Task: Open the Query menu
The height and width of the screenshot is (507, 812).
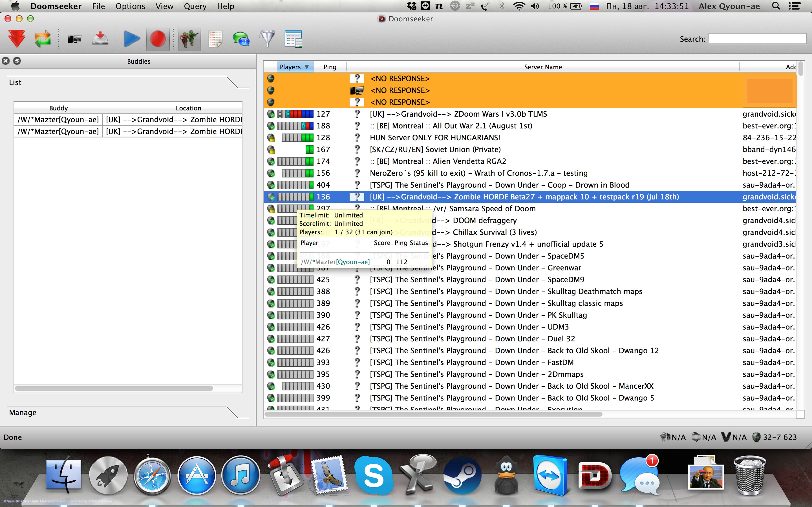Action: [195, 6]
